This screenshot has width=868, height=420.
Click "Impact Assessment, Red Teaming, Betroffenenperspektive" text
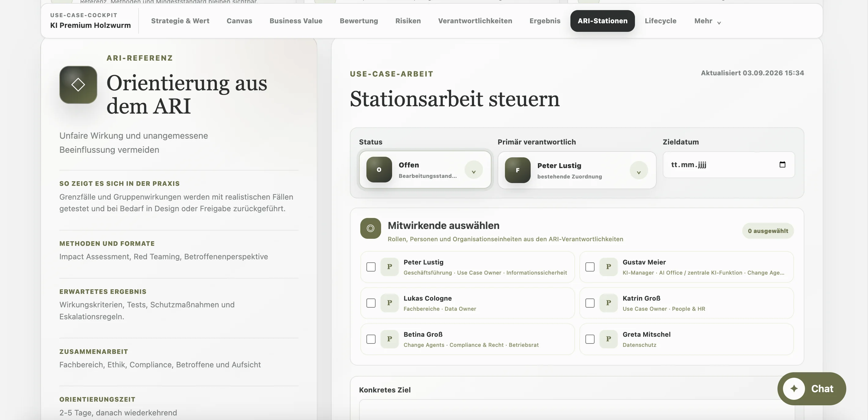pyautogui.click(x=164, y=257)
